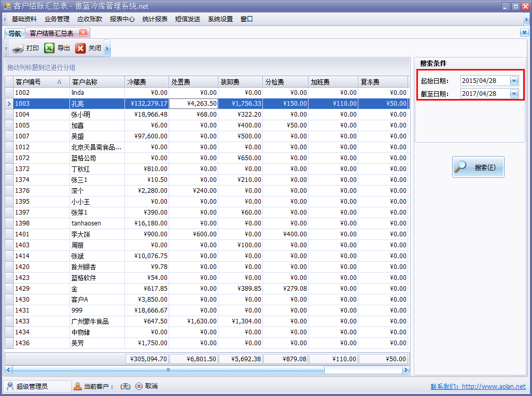Expand the toolbar overflow arrow after 关闭
532x396 pixels.
(x=107, y=49)
